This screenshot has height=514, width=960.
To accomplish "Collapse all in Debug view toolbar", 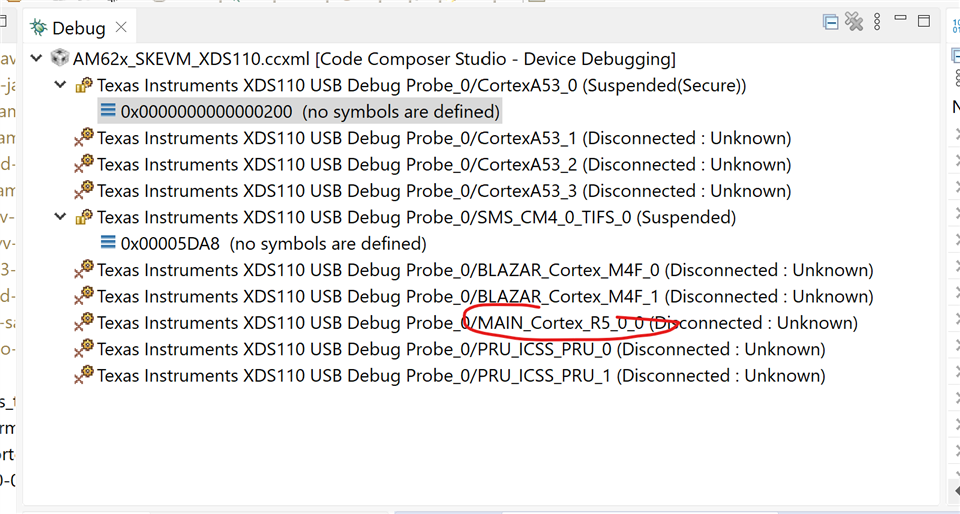I will pyautogui.click(x=830, y=22).
